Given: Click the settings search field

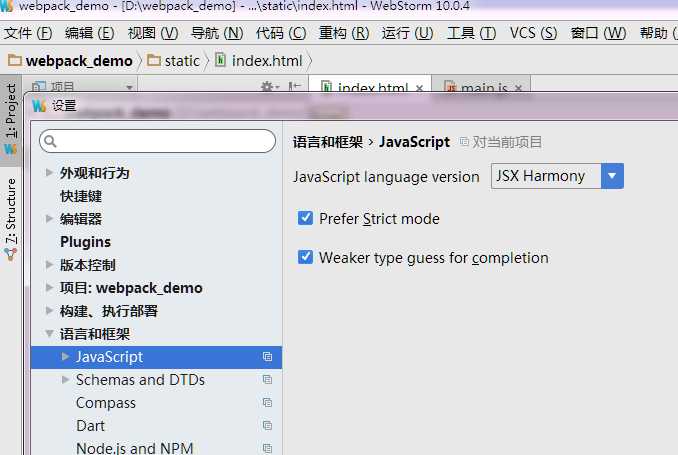Looking at the screenshot, I should tap(157, 141).
